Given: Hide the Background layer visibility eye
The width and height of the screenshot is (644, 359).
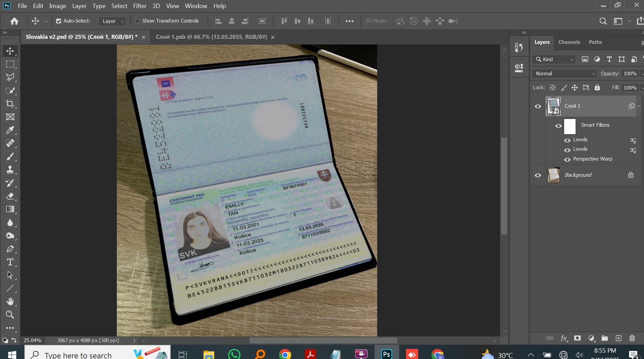Looking at the screenshot, I should tap(538, 175).
